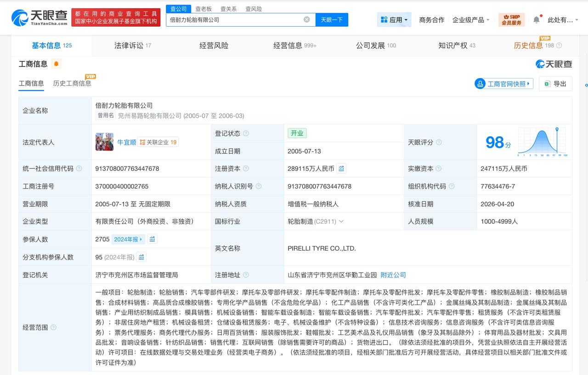Expand the 轮胎制造(C2911) industry dropdown

tap(341, 221)
